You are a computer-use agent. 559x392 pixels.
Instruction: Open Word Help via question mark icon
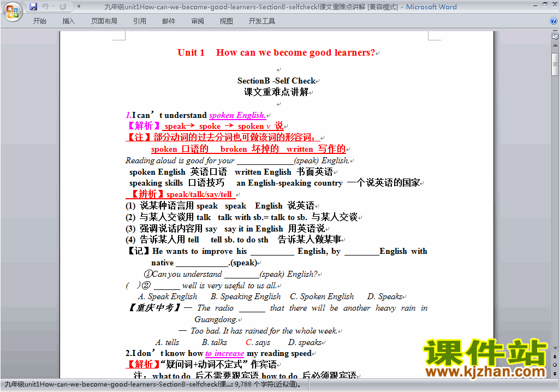pyautogui.click(x=554, y=21)
